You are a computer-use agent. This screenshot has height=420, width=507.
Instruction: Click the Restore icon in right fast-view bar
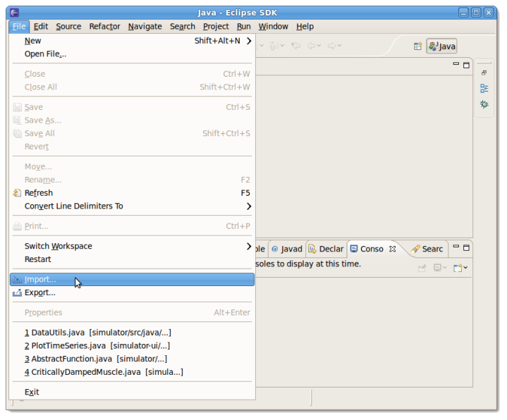pyautogui.click(x=484, y=73)
